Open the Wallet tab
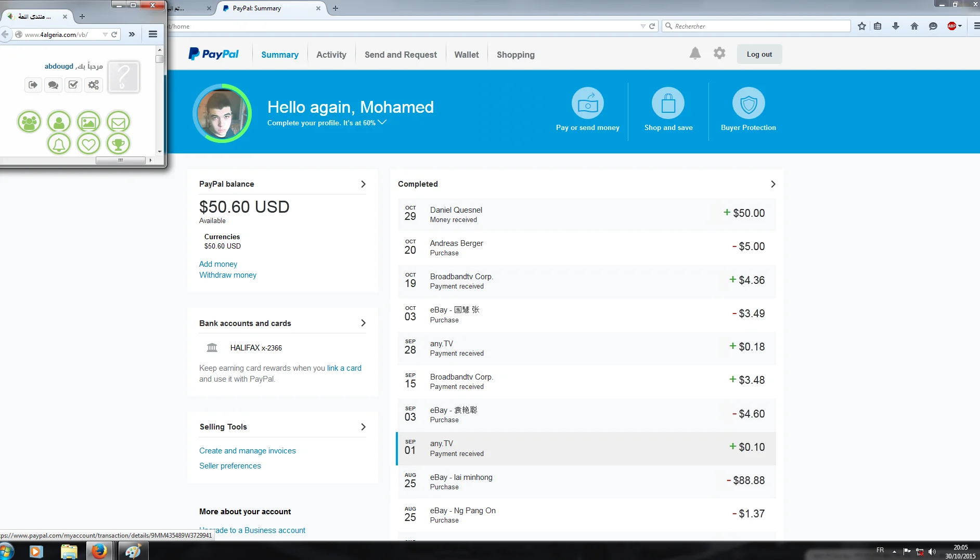 (466, 55)
